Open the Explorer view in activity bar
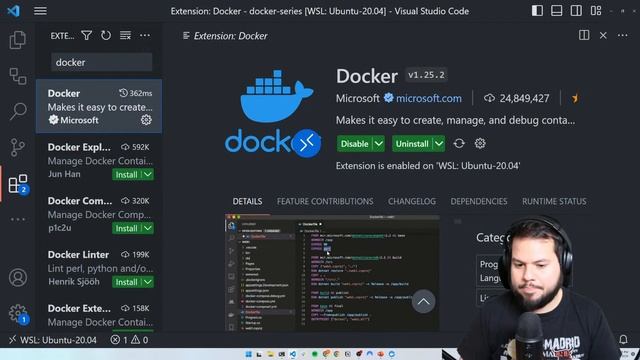The image size is (640, 360). coord(18,40)
